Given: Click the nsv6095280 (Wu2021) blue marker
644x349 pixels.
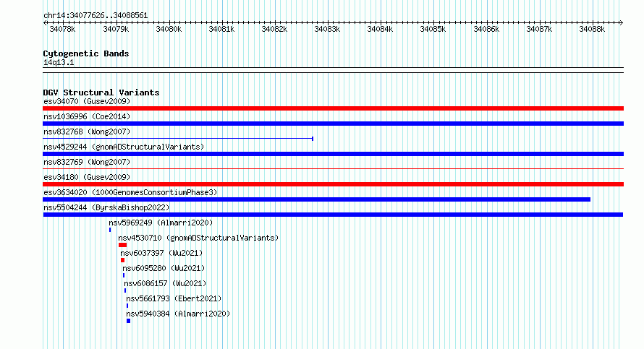Looking at the screenshot, I should (124, 275).
